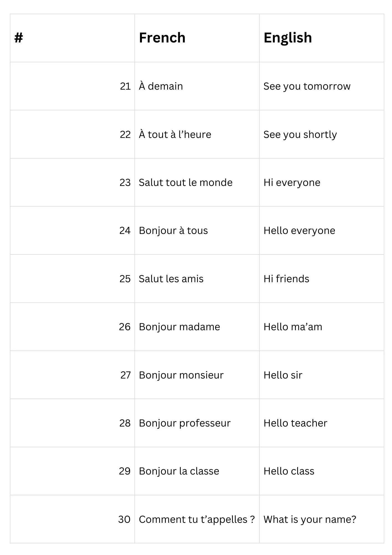Select the translation See you tomorrow

(307, 86)
